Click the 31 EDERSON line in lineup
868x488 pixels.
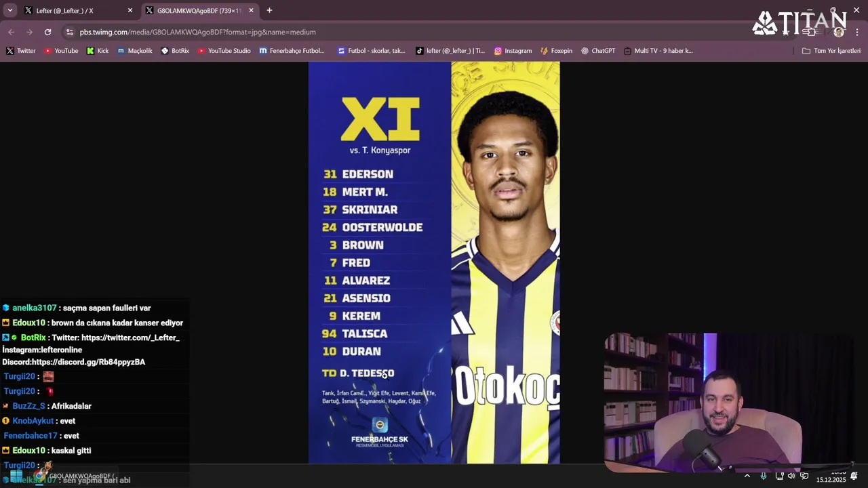[x=358, y=174]
